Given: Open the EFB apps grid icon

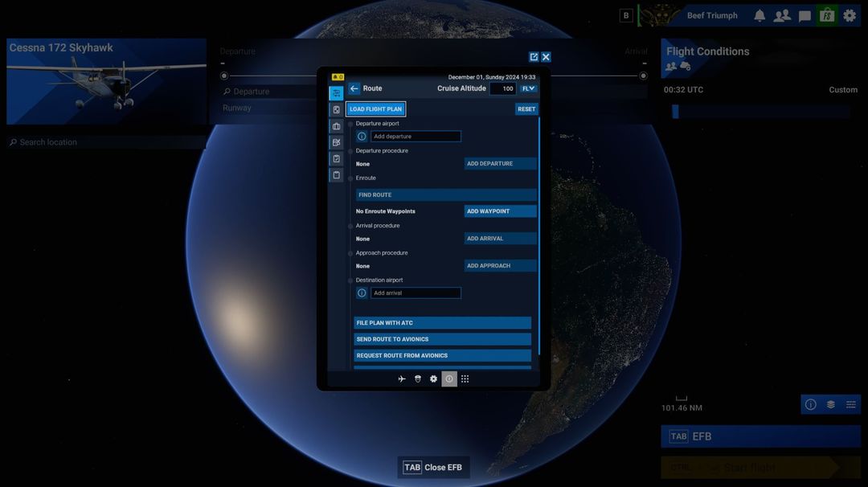Looking at the screenshot, I should tap(465, 379).
